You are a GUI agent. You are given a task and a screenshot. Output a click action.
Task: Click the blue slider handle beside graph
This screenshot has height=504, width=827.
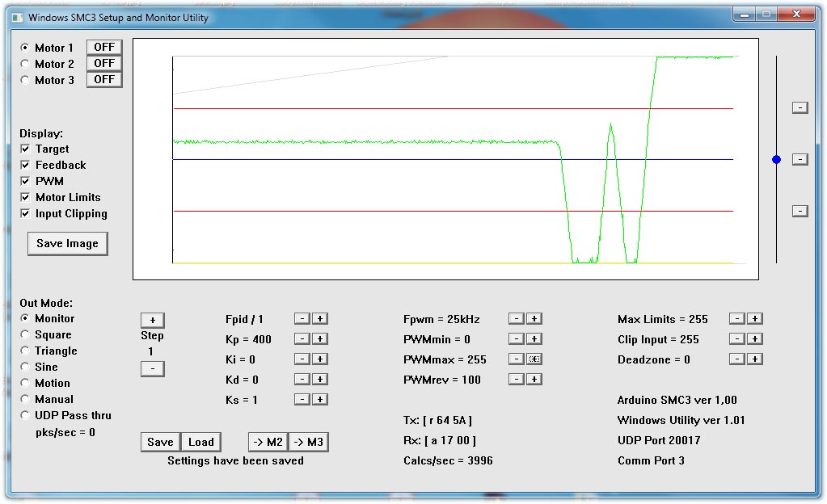[x=776, y=160]
